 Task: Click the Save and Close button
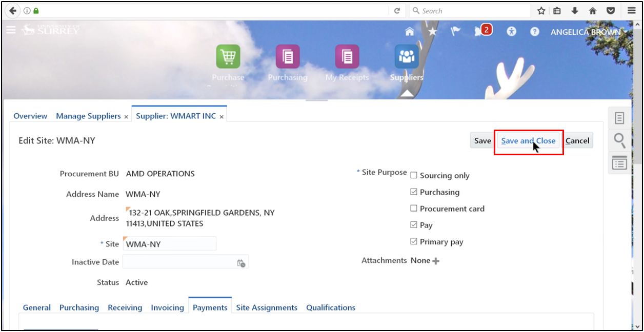pyautogui.click(x=528, y=140)
